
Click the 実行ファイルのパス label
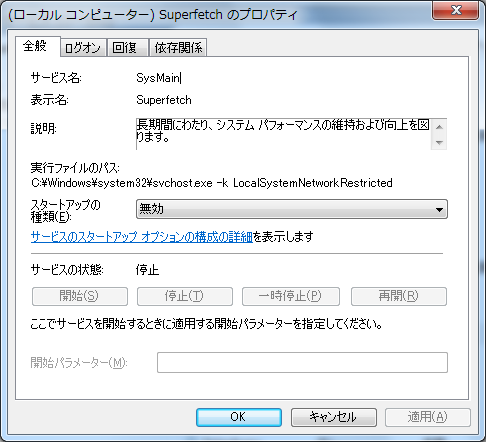[75, 168]
